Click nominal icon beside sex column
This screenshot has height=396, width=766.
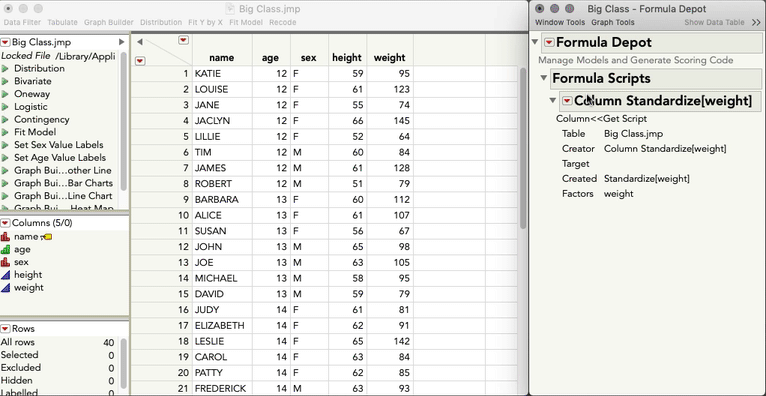point(5,262)
